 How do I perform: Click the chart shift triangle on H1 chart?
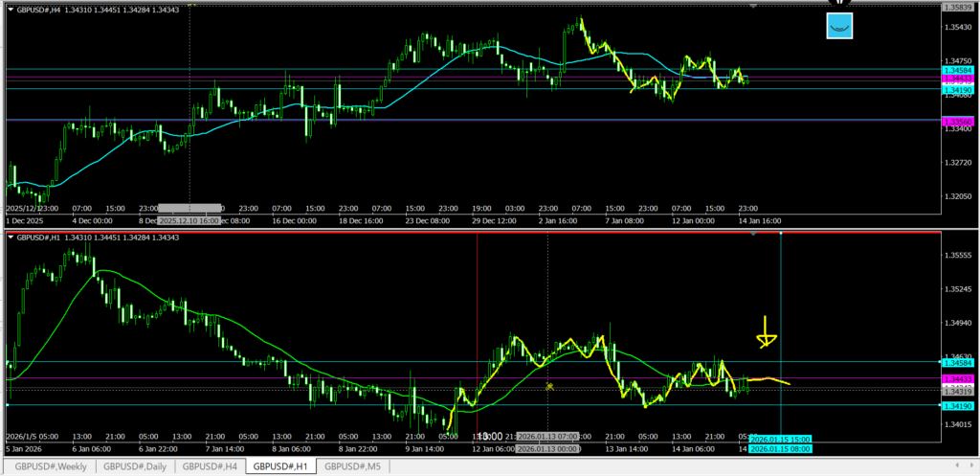(754, 235)
